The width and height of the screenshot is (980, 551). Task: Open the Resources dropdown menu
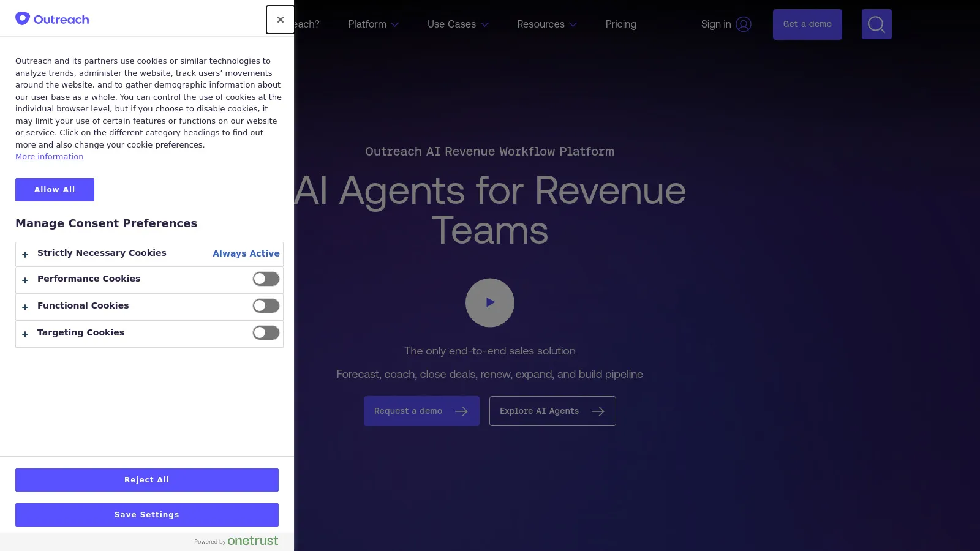point(546,24)
